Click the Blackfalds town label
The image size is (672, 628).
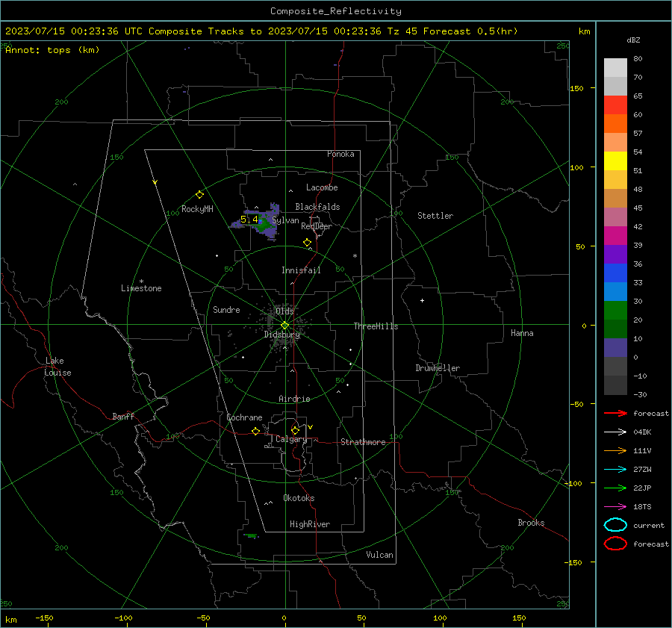coord(317,207)
